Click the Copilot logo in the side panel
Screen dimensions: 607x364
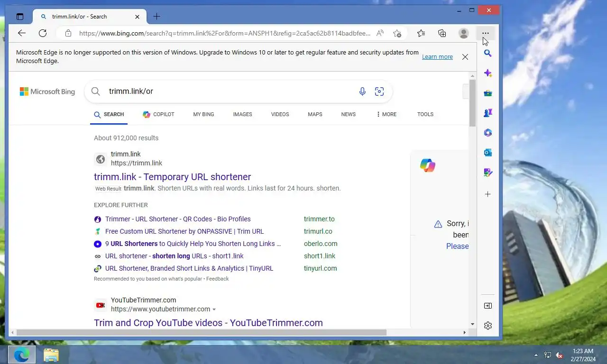click(427, 165)
